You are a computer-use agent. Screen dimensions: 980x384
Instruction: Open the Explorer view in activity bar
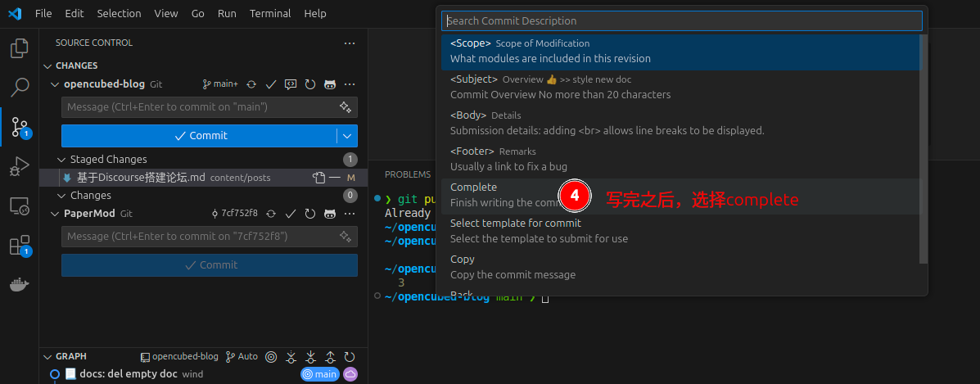coord(19,48)
